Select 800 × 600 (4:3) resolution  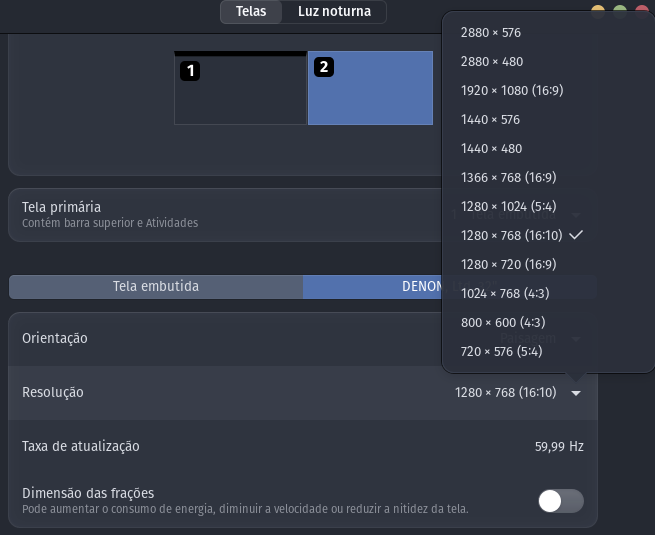pos(503,322)
